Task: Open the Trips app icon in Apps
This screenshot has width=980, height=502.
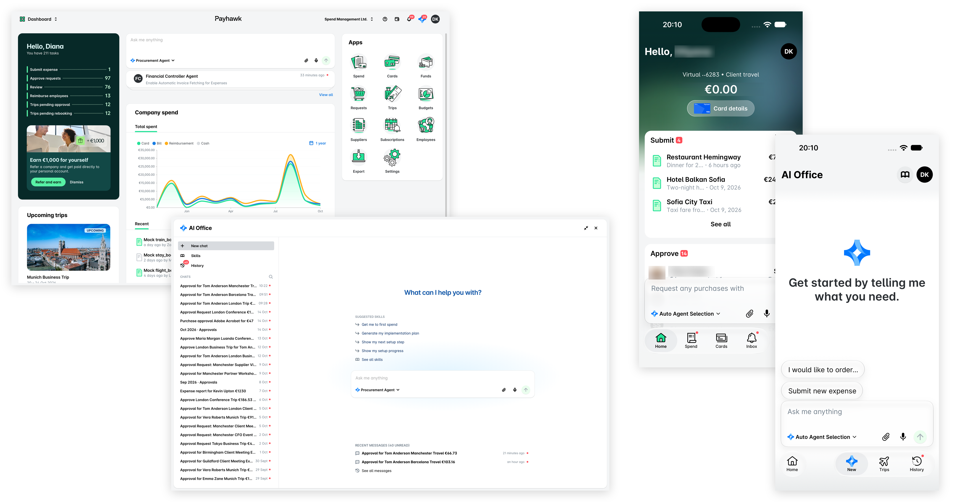Action: click(x=392, y=94)
